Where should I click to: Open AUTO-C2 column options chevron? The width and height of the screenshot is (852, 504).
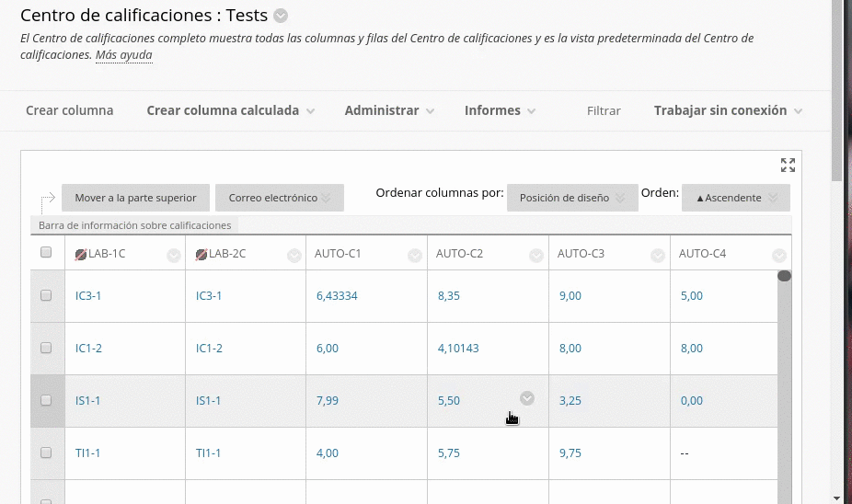click(536, 256)
